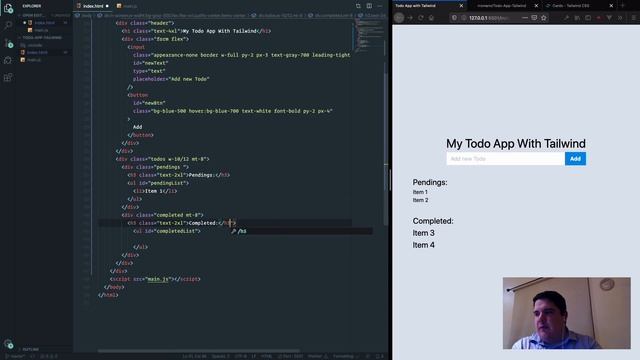Open the browser extensions overflow chevron

(620, 18)
